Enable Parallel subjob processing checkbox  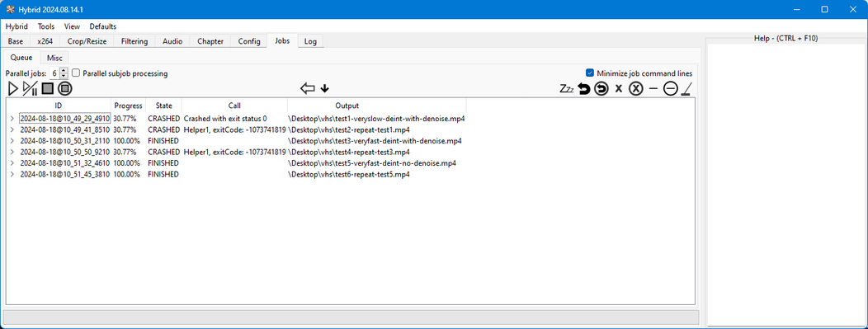pos(76,73)
